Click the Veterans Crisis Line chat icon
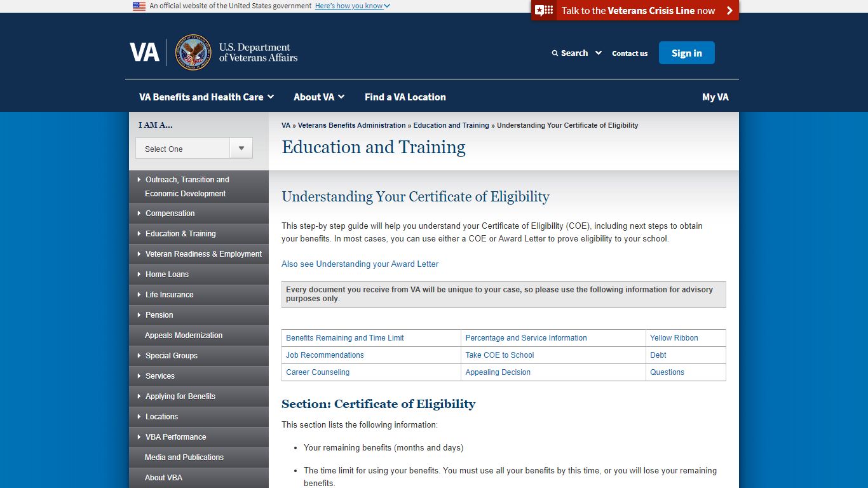Viewport: 868px width, 488px height. pyautogui.click(x=544, y=10)
